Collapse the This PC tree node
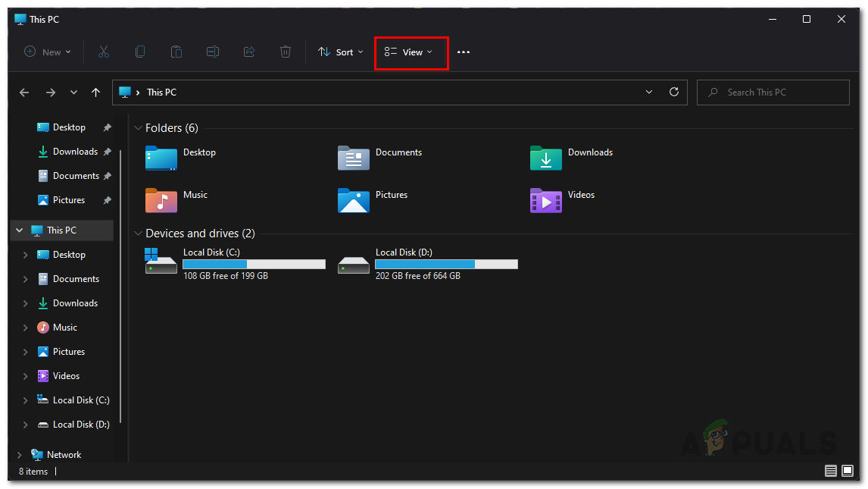The width and height of the screenshot is (868, 489). click(20, 230)
